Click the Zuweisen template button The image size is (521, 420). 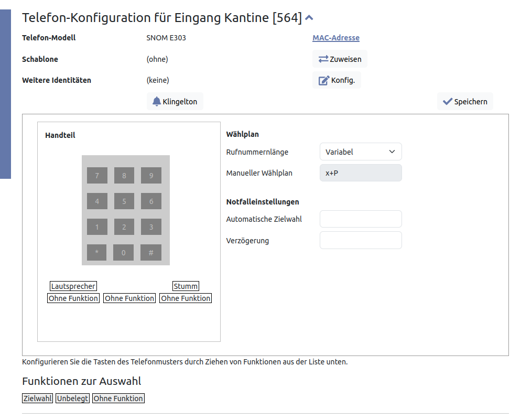340,59
